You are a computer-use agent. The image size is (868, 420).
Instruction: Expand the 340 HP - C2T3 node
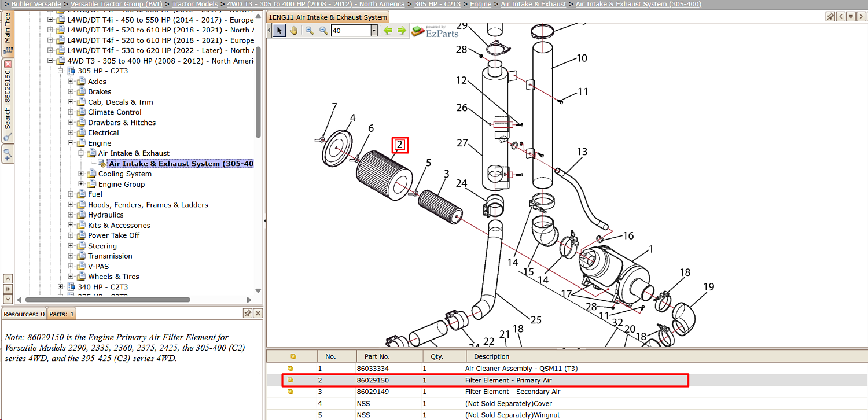pyautogui.click(x=60, y=287)
